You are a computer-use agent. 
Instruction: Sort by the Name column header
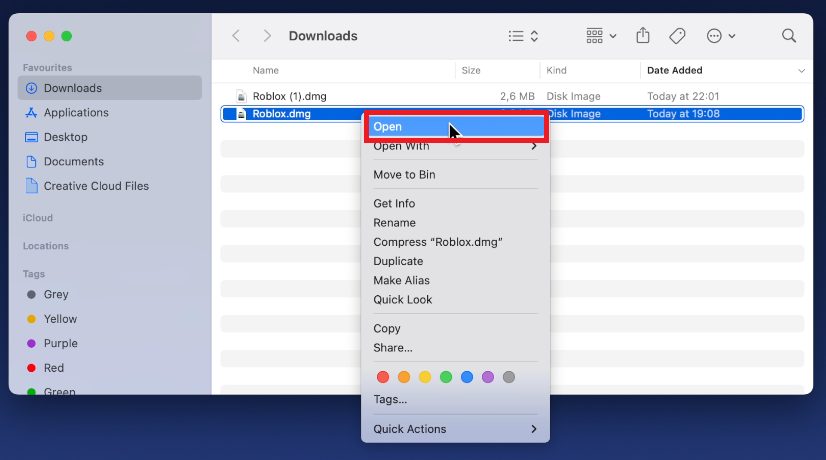[x=266, y=70]
